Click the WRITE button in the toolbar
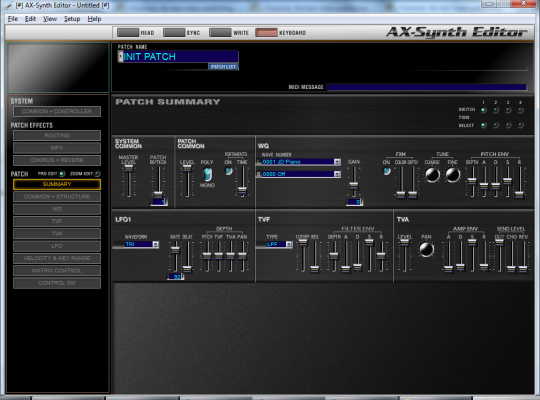Screen dimensions: 540x400 (220, 32)
